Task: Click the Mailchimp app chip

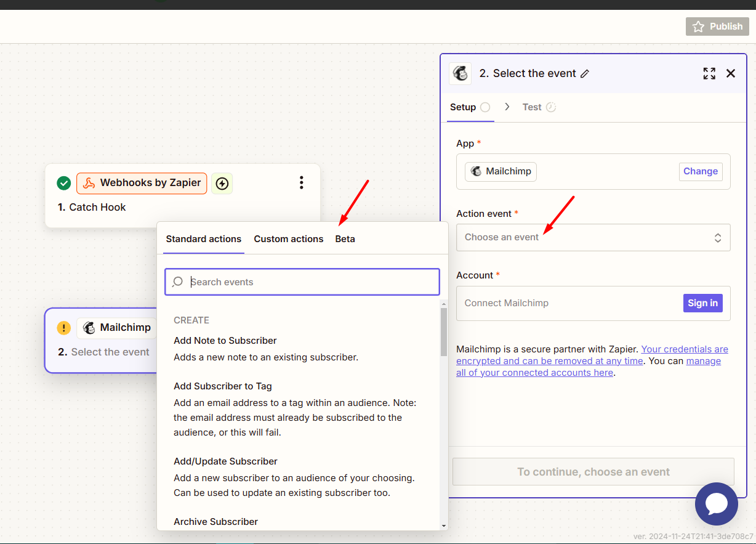Action: click(x=501, y=171)
